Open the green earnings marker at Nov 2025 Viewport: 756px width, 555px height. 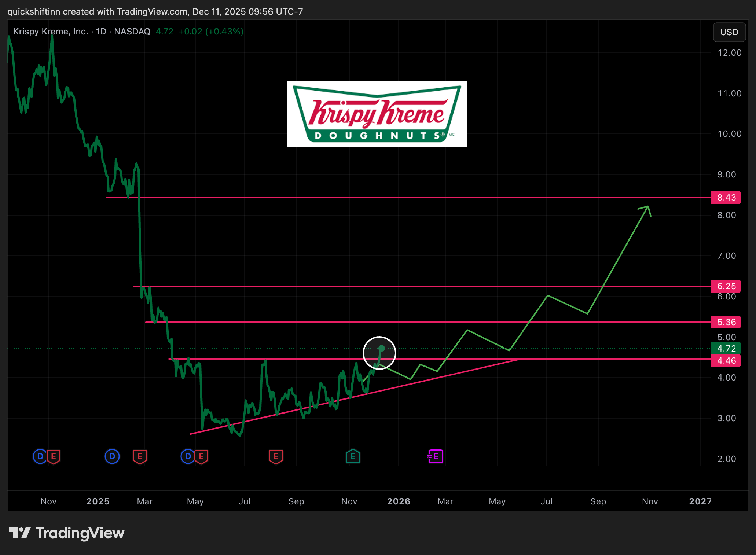(353, 456)
